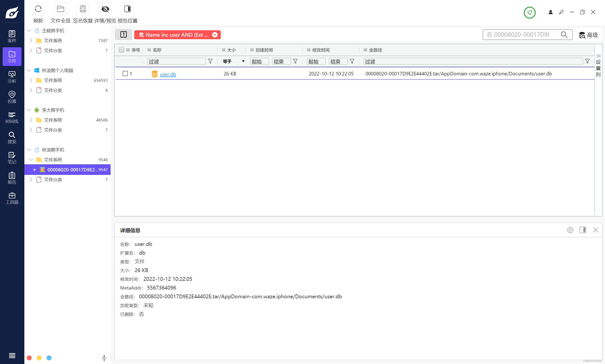The image size is (605, 364).
Task: Switch to the 报告 report tab
Action: 12,178
